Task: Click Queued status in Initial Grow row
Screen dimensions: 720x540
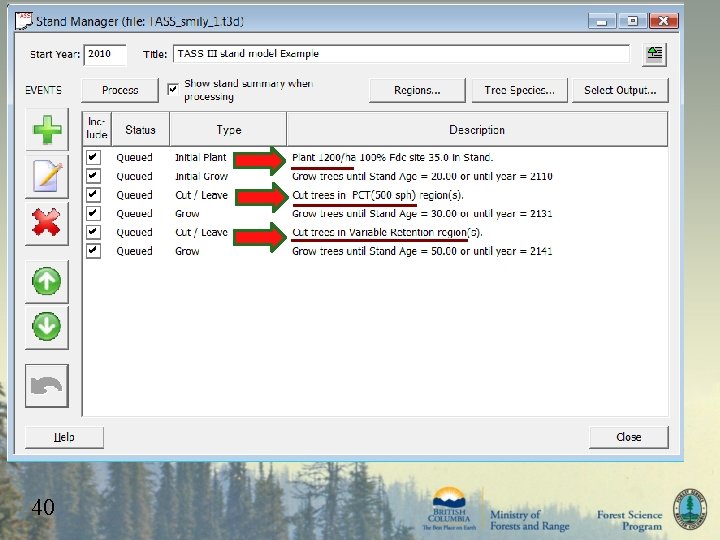Action: 134,176
